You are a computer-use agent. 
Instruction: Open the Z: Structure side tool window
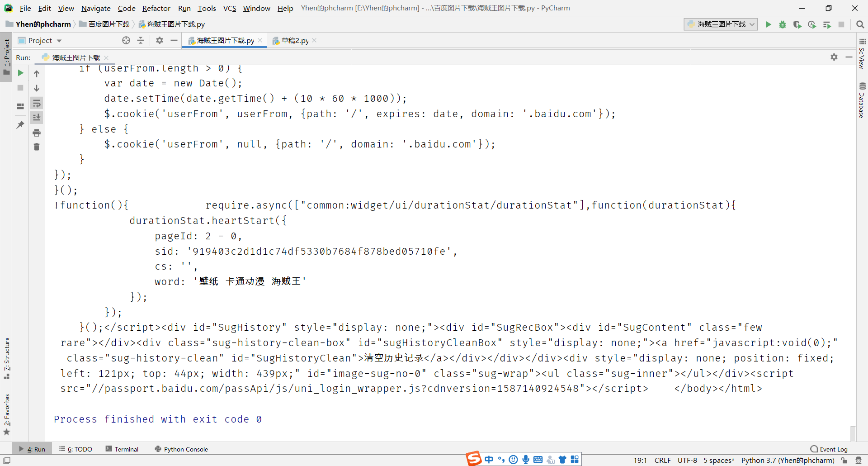tap(6, 358)
